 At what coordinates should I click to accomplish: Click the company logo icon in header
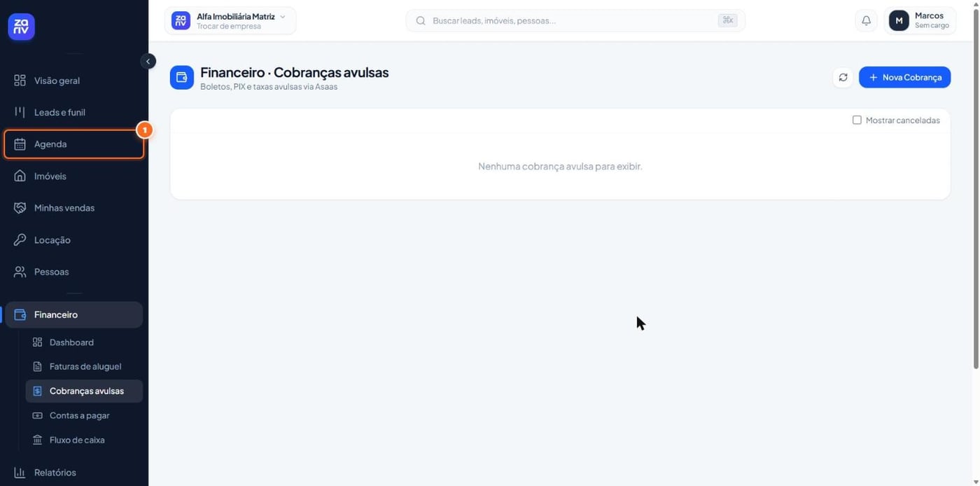(x=181, y=20)
